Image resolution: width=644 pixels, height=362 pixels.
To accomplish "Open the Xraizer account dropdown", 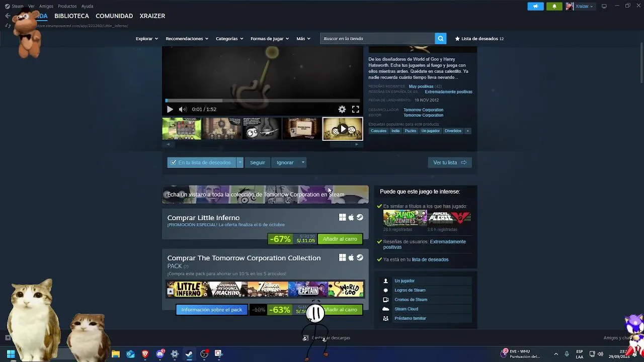I will pyautogui.click(x=580, y=6).
